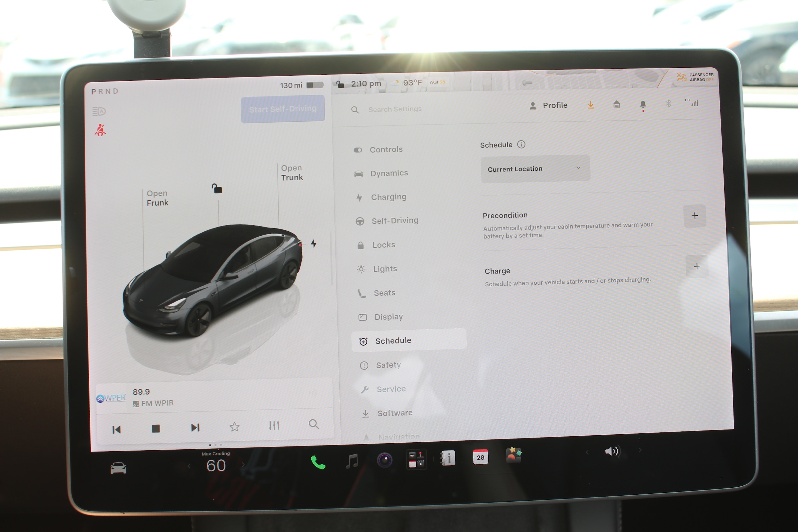Add a Precondition schedule with plus button

click(x=695, y=216)
